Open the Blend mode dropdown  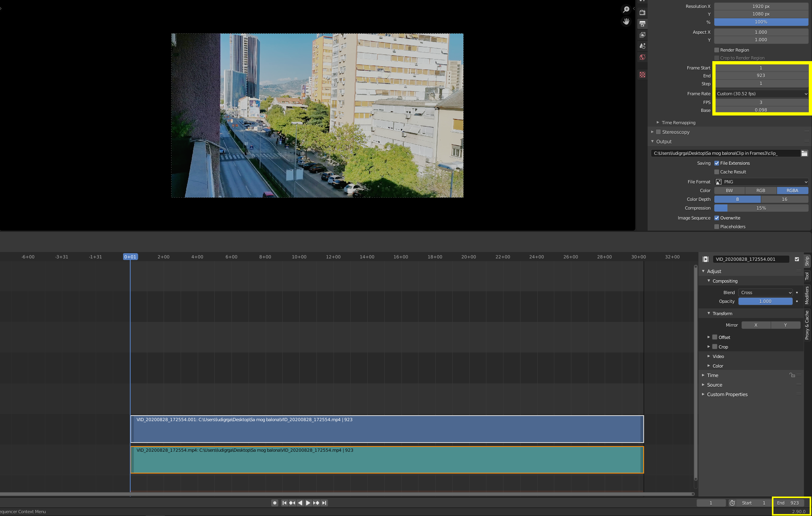point(766,293)
